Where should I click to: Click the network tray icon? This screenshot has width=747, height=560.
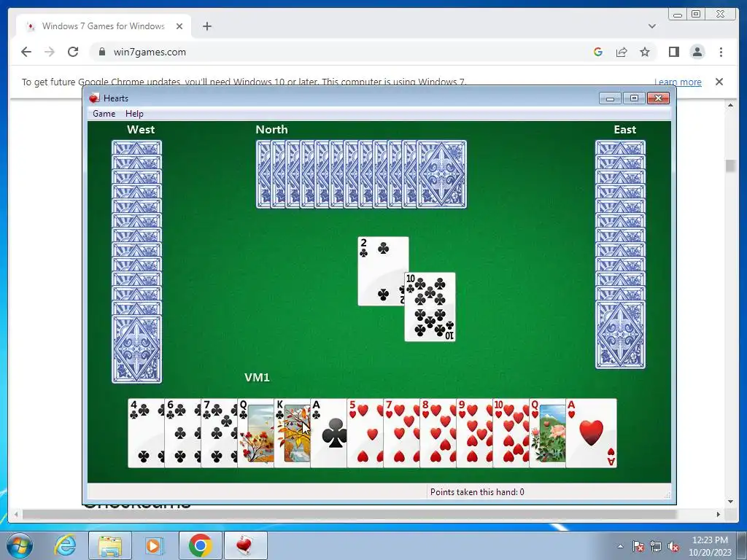(656, 546)
